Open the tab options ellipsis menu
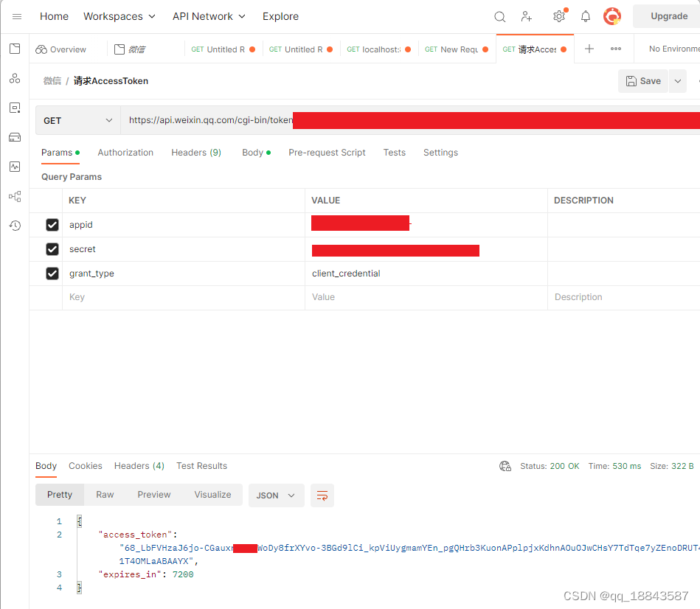This screenshot has width=700, height=609. coord(616,49)
